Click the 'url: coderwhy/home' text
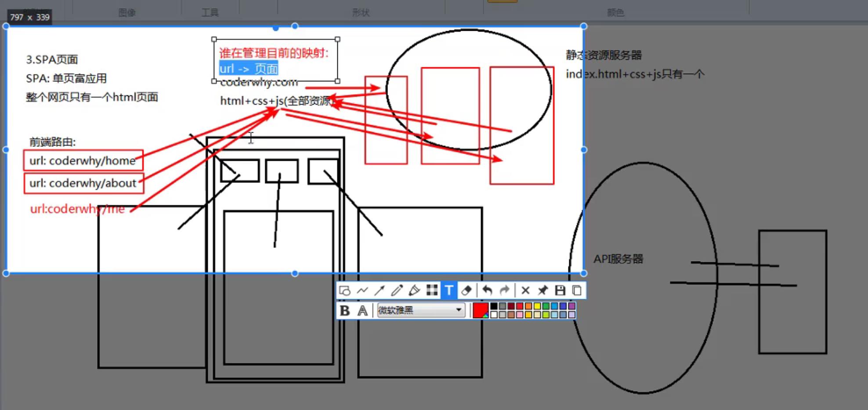Screen dimensions: 868x410 pyautogui.click(x=83, y=161)
